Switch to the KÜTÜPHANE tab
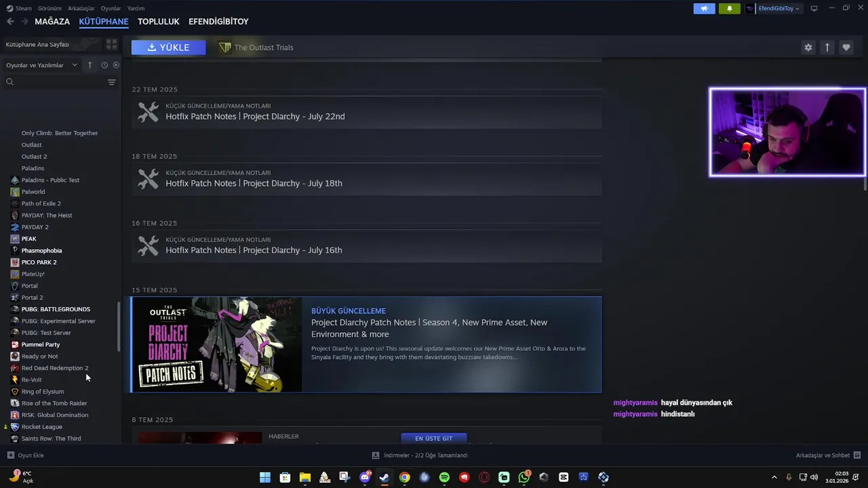The width and height of the screenshot is (868, 488). click(x=104, y=22)
